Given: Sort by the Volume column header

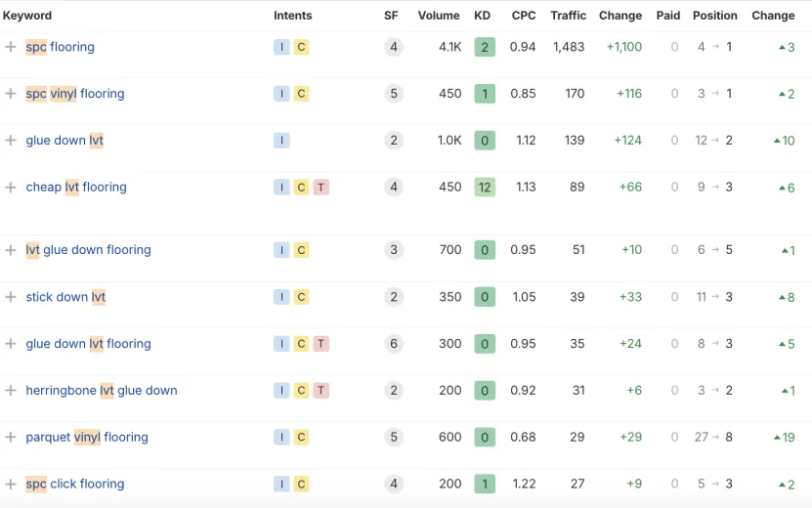Looking at the screenshot, I should click(439, 16).
